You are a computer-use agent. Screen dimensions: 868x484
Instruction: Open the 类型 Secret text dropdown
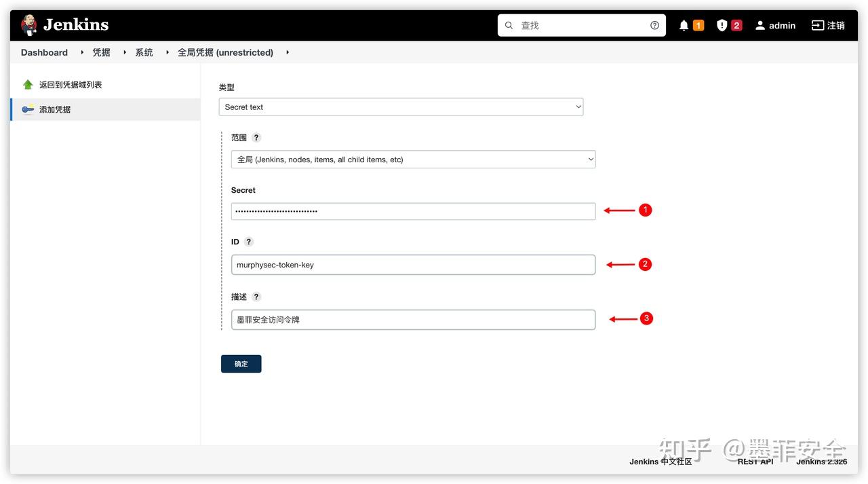click(401, 107)
